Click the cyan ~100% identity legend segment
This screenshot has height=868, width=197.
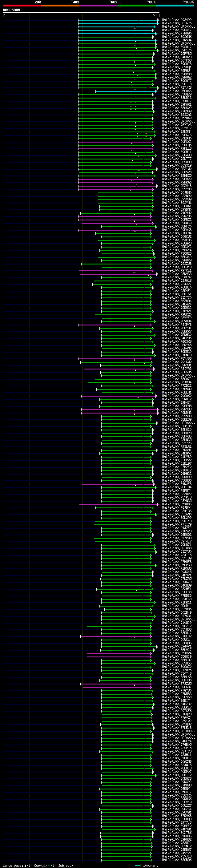[x=175, y=6]
